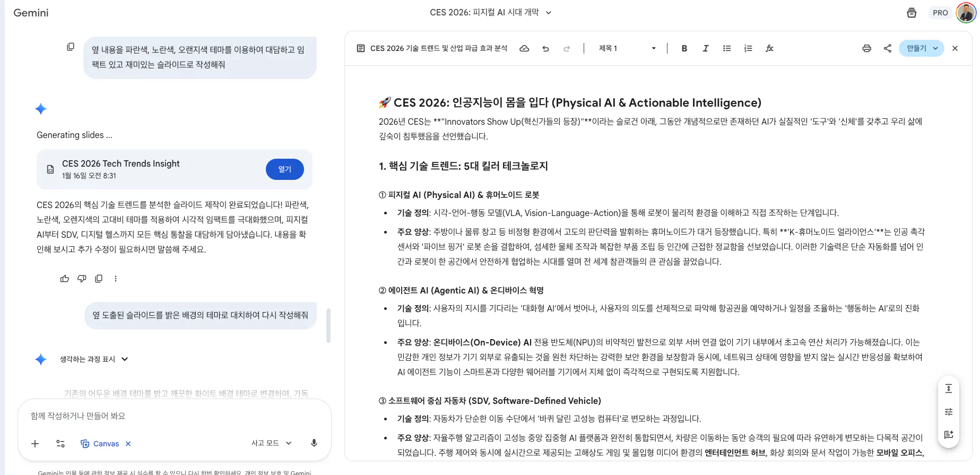Select the Canvas tool chip

[100, 444]
